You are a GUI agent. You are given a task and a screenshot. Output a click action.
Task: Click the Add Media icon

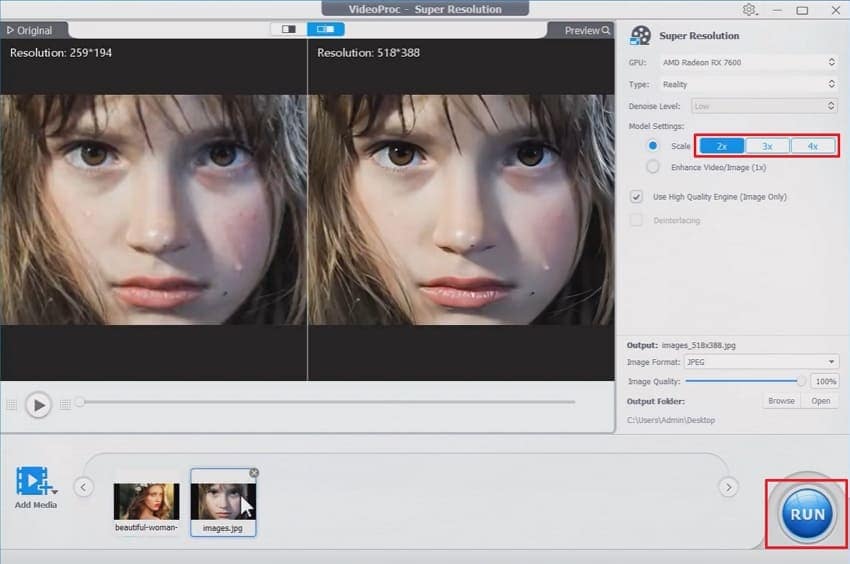click(32, 480)
